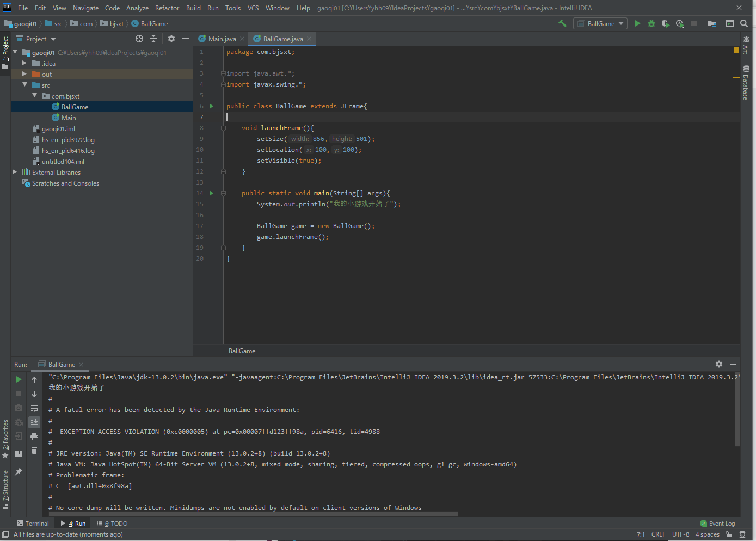Open the Run with Profiler icon

point(680,23)
